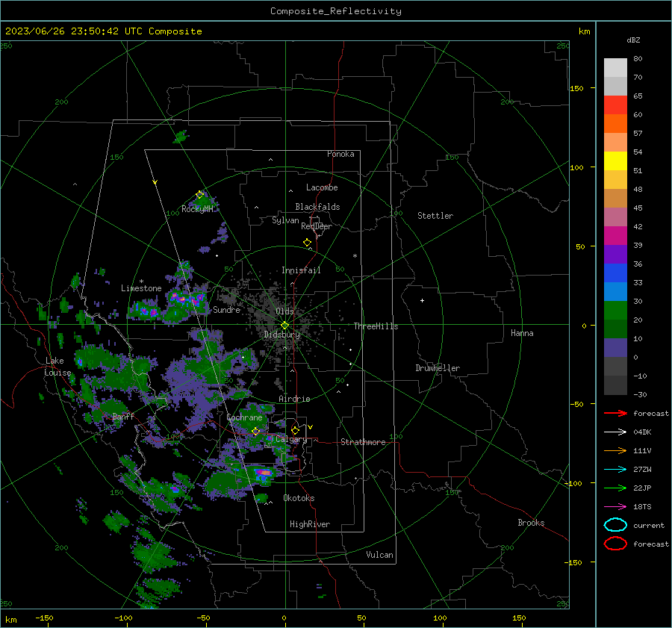672x628 pixels.
Task: Click the magenta 18TS arrow icon
Action: (x=615, y=507)
